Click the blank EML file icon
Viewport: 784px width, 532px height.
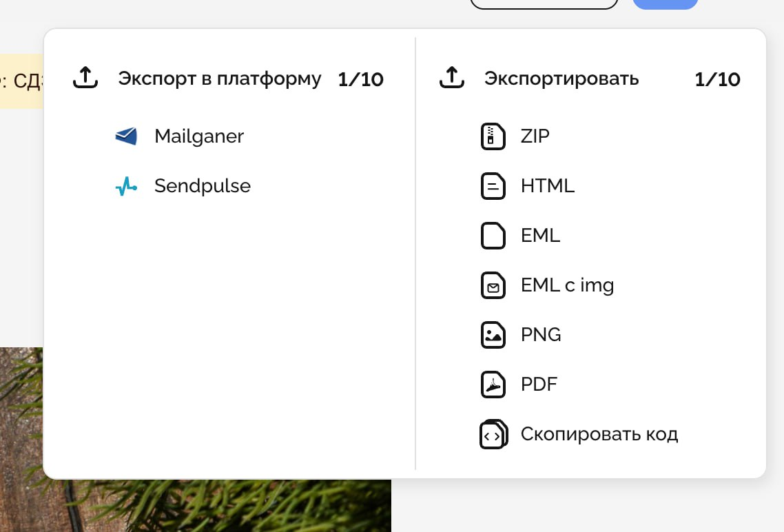click(493, 236)
